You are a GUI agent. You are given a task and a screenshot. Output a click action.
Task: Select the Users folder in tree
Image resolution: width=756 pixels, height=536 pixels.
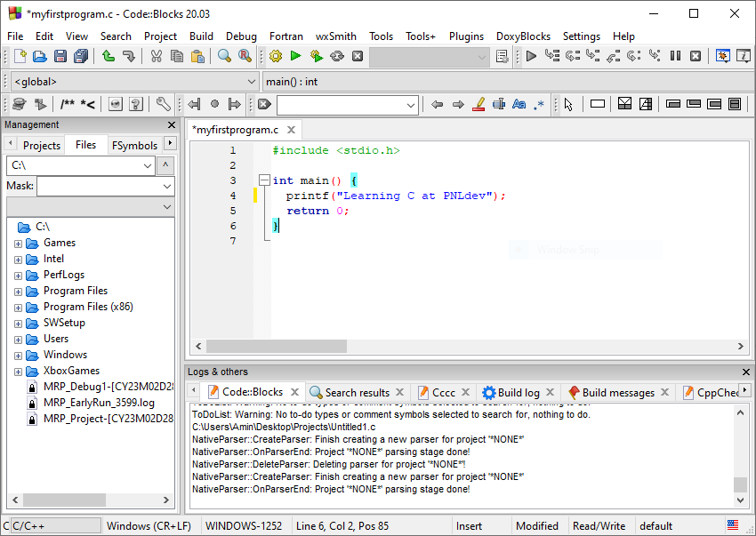point(55,339)
